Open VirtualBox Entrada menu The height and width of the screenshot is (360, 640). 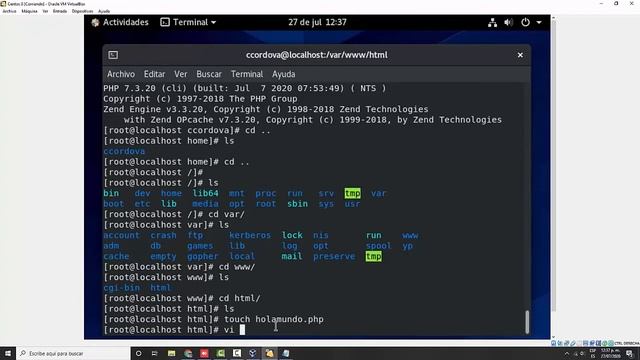60,11
